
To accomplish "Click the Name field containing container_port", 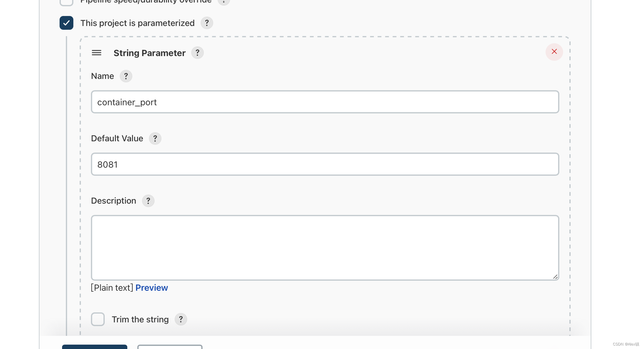I will coord(325,102).
